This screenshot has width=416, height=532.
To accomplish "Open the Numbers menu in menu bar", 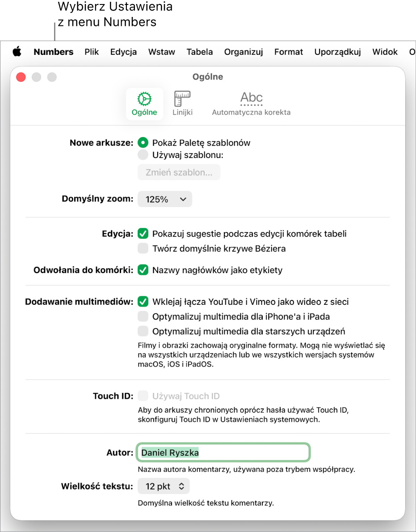I will click(53, 52).
